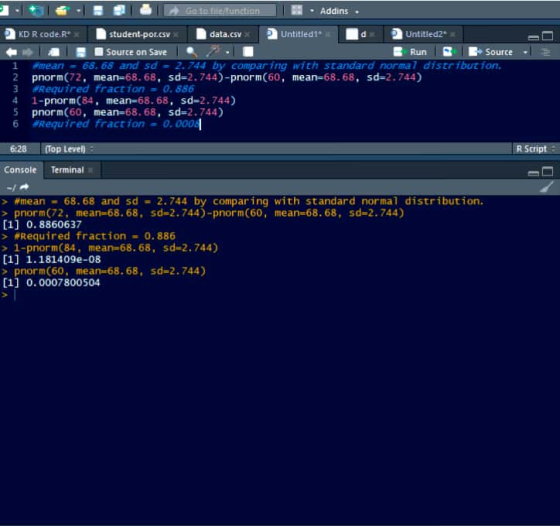Switch to the Terminal tab
The image size is (560, 526).
click(x=67, y=170)
